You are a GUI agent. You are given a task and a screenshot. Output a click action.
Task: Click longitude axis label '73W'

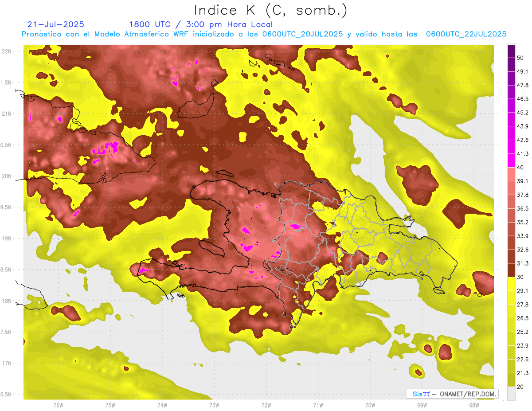pyautogui.click(x=214, y=405)
